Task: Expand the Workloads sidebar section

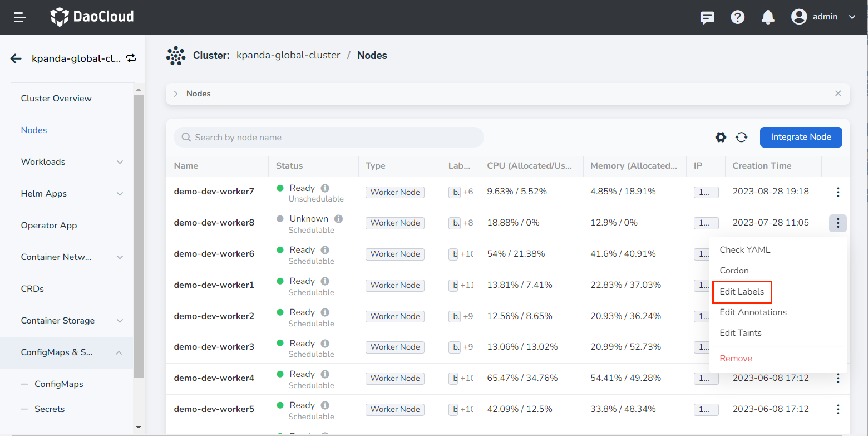Action: click(x=120, y=162)
